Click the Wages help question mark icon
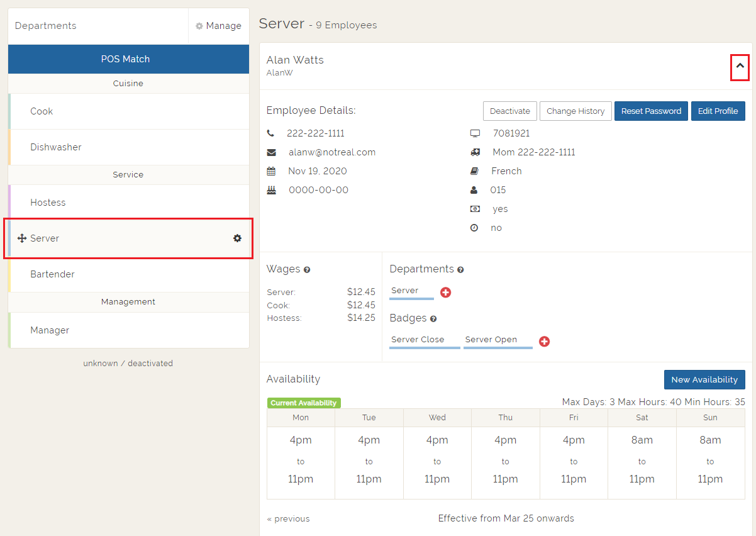 307,270
